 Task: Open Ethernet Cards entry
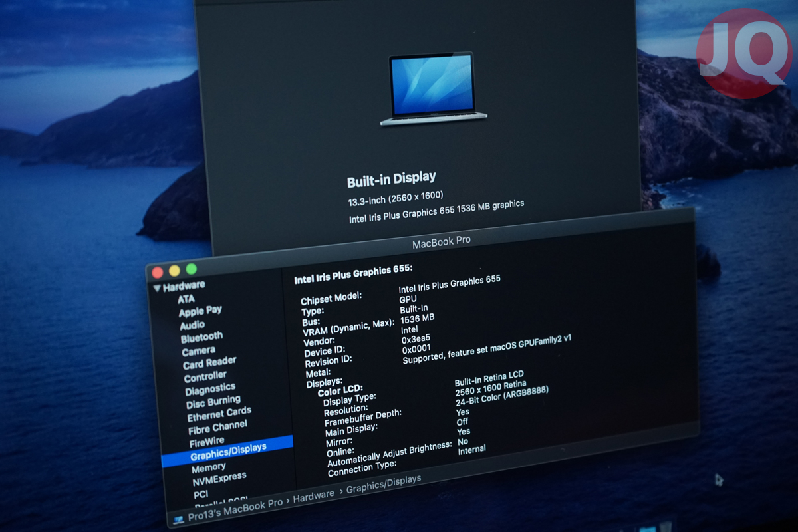tap(219, 414)
